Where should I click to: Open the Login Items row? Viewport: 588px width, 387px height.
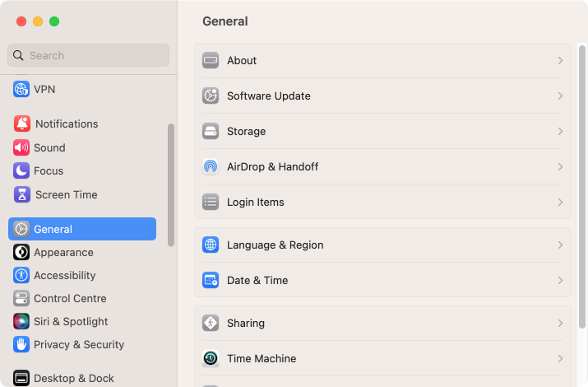point(382,203)
